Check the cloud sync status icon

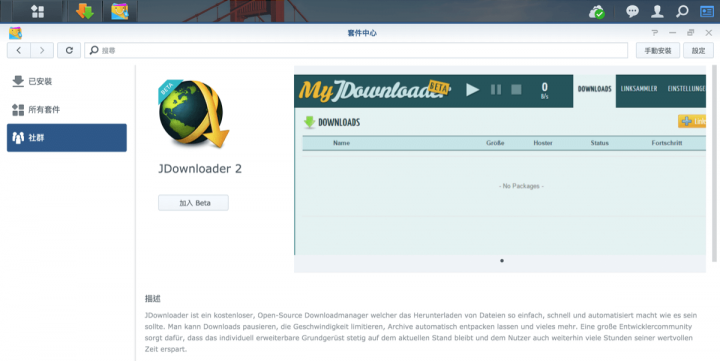click(597, 12)
